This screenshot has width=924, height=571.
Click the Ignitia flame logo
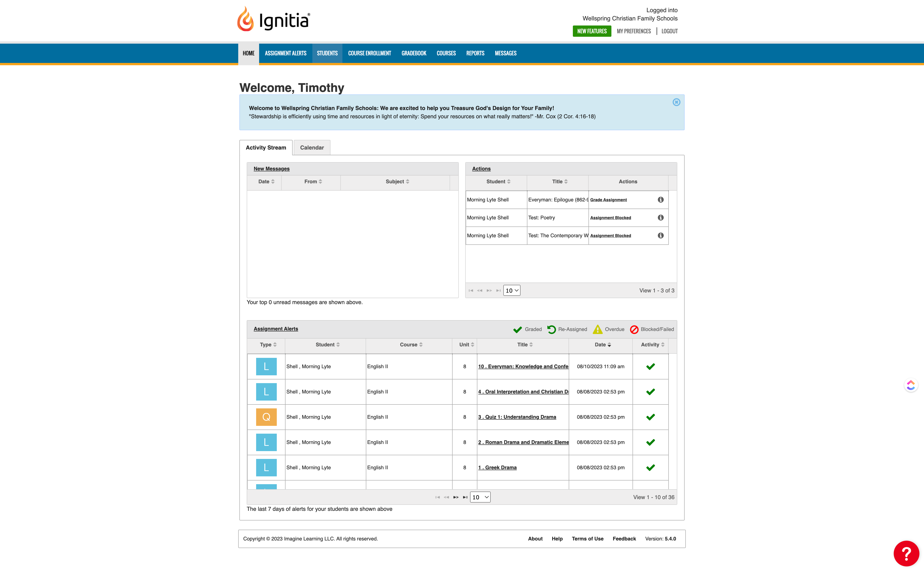pyautogui.click(x=246, y=19)
